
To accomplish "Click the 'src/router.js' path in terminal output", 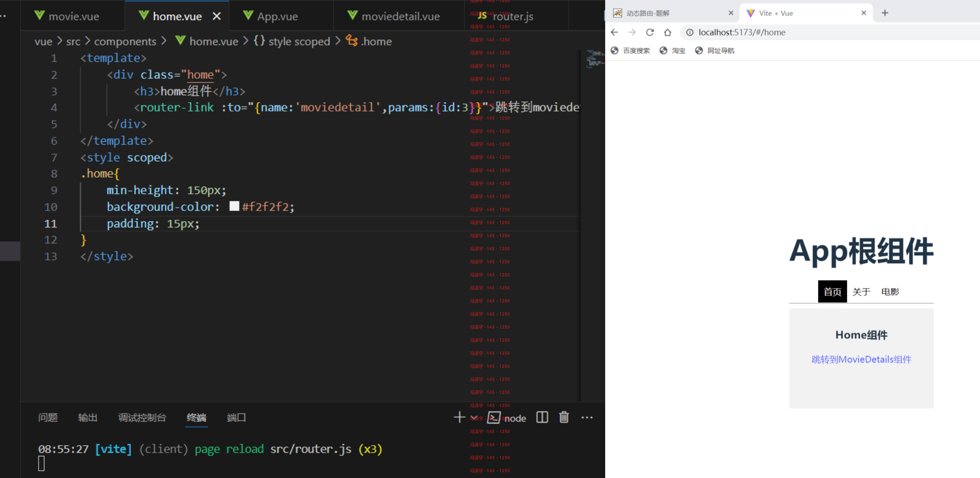I will tap(311, 449).
